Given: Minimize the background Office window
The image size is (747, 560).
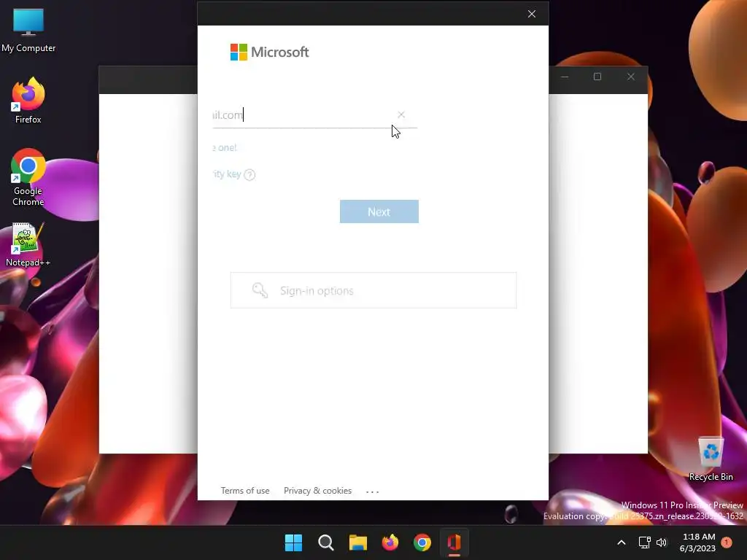Looking at the screenshot, I should pos(565,77).
